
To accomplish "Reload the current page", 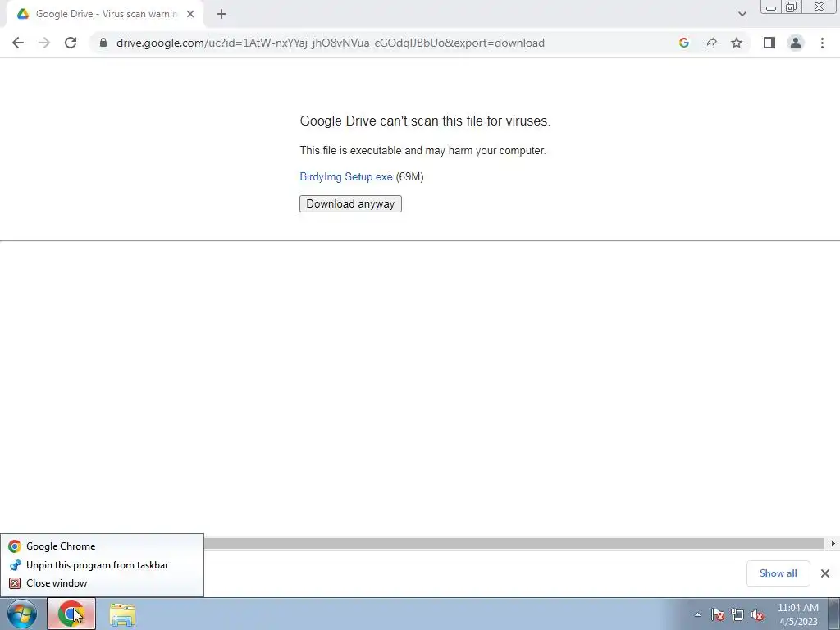I will tap(71, 43).
